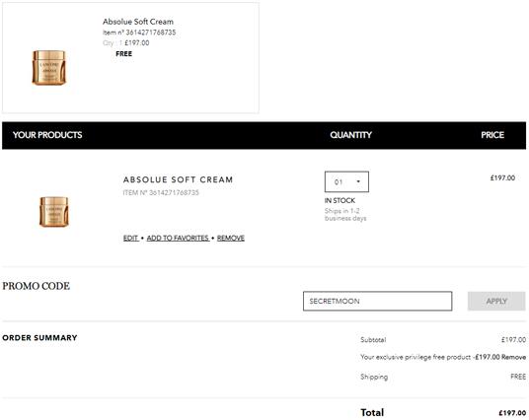Click the PROMO CODE heading
This screenshot has width=529, height=420.
pyautogui.click(x=37, y=286)
